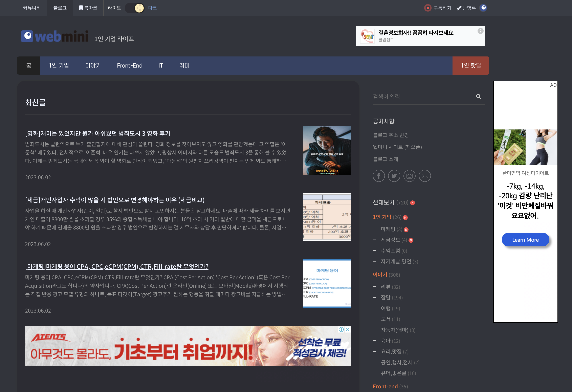Open the 블로그 주소 변경 notice link
Screen dimensions: 572x392
(x=391, y=135)
